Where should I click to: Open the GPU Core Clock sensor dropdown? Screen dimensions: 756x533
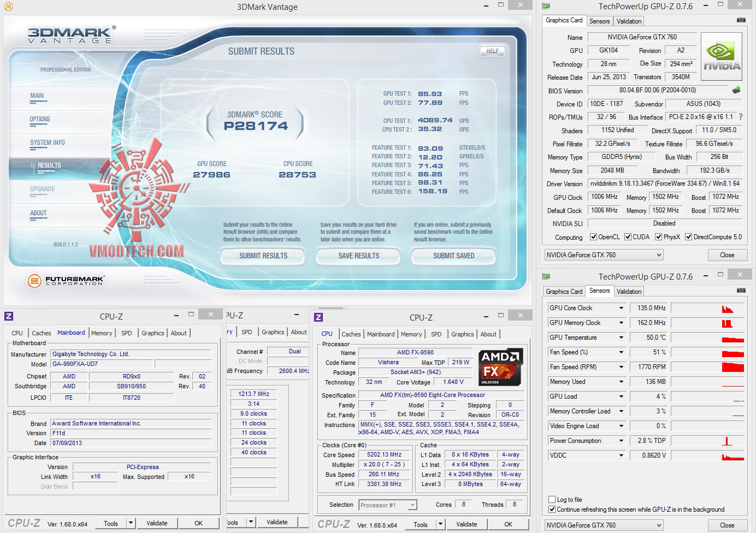pyautogui.click(x=621, y=308)
